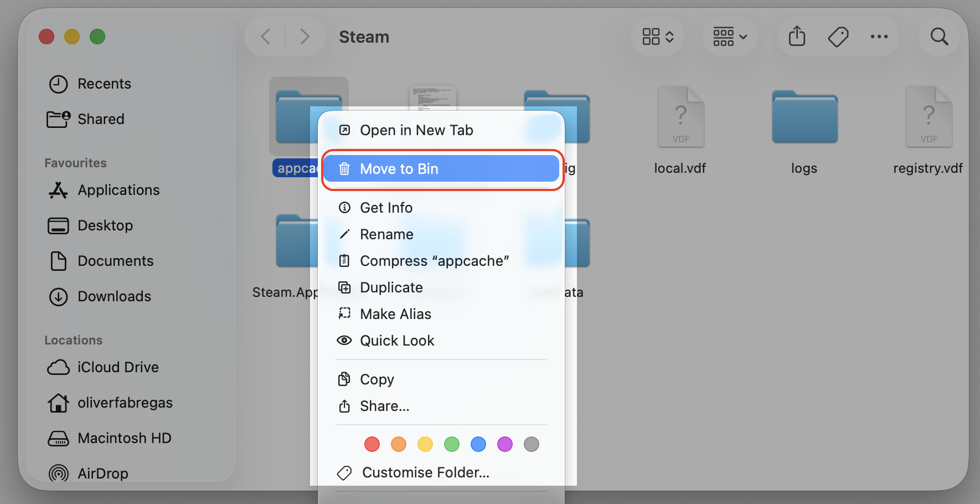This screenshot has height=504, width=980.
Task: Choose Make Alias
Action: [441, 314]
